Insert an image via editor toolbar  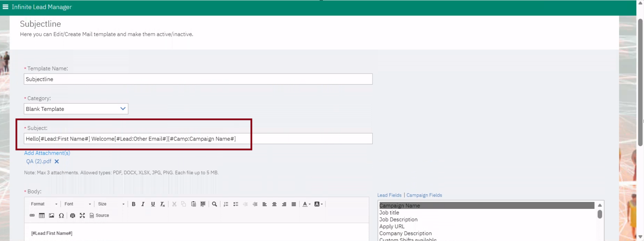click(x=51, y=215)
